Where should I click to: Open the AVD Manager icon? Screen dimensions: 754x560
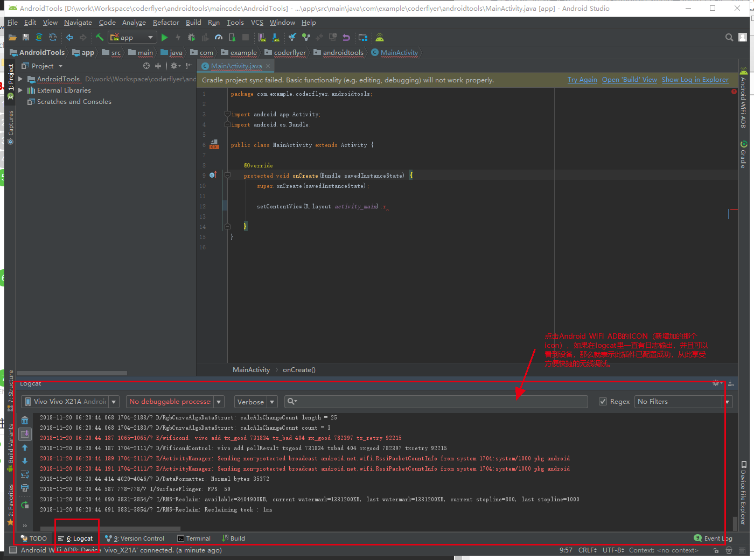pos(262,38)
